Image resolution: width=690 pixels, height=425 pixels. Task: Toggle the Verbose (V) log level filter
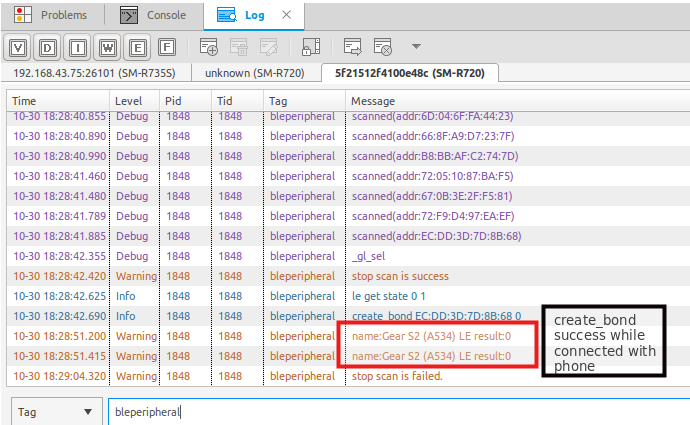coord(18,47)
